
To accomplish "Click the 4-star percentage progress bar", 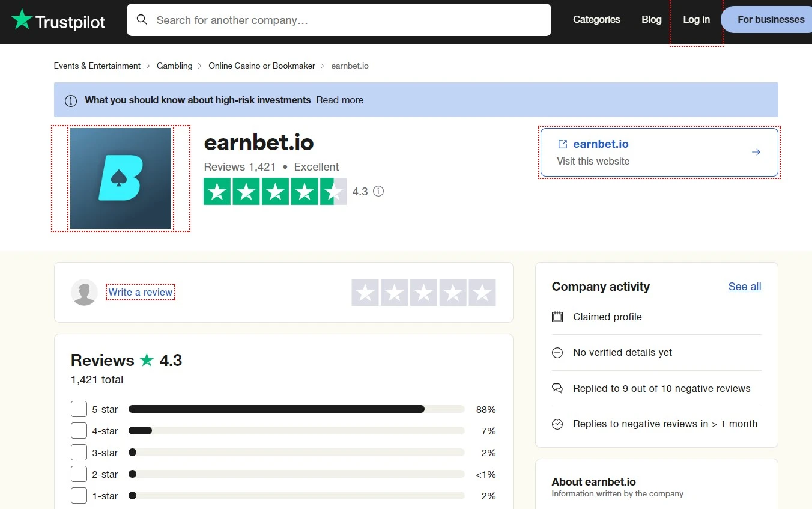I will [297, 430].
